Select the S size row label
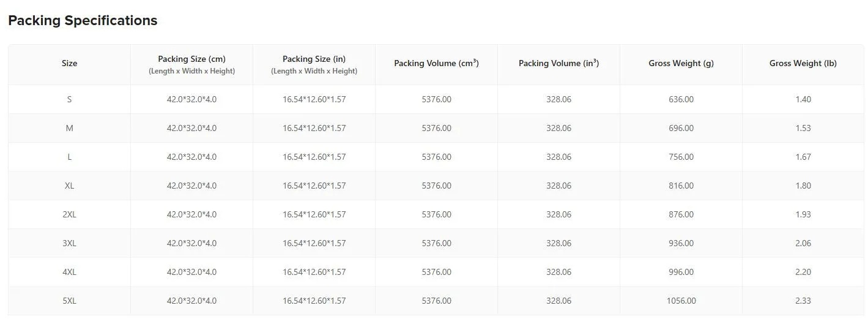Screen dimensions: 868x327 coord(69,99)
